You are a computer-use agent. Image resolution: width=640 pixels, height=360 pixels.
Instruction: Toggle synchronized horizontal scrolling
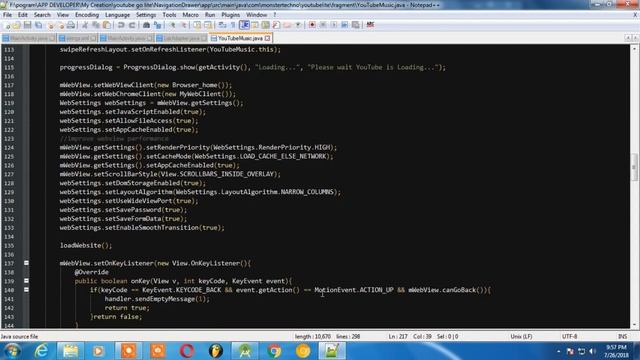point(208,25)
